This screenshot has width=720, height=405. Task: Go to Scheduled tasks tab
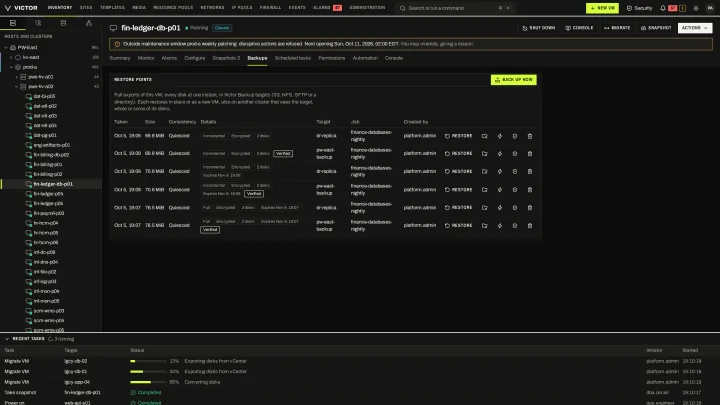(x=292, y=58)
